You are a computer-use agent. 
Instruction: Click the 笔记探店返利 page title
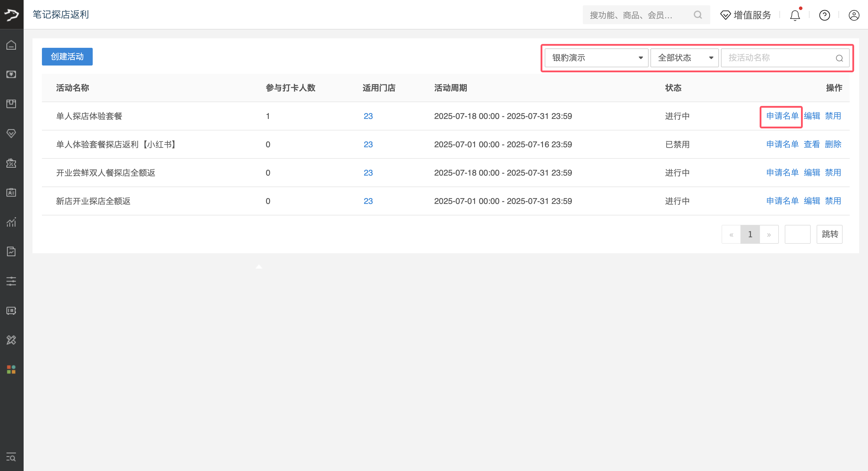point(61,14)
